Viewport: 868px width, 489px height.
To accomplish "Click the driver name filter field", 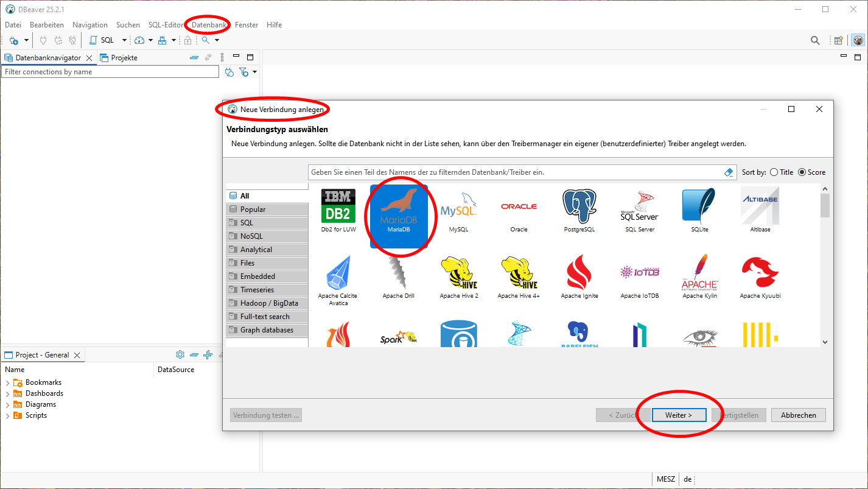I will click(x=514, y=172).
